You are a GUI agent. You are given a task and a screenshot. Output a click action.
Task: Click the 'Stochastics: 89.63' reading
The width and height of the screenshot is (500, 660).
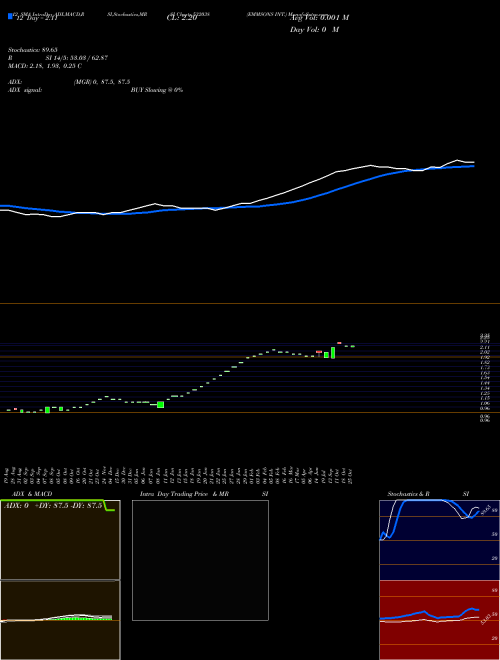[x=33, y=50]
